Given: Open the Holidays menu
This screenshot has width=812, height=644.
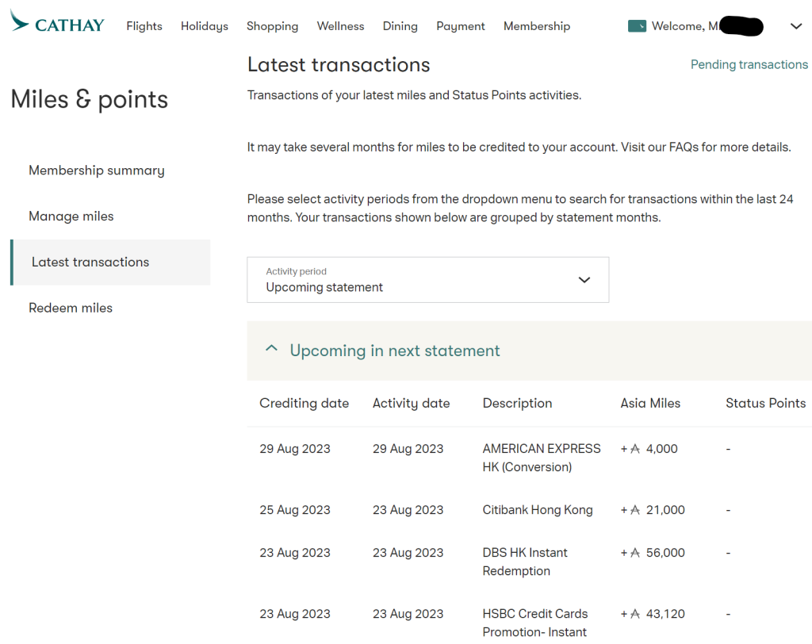Looking at the screenshot, I should pos(205,26).
